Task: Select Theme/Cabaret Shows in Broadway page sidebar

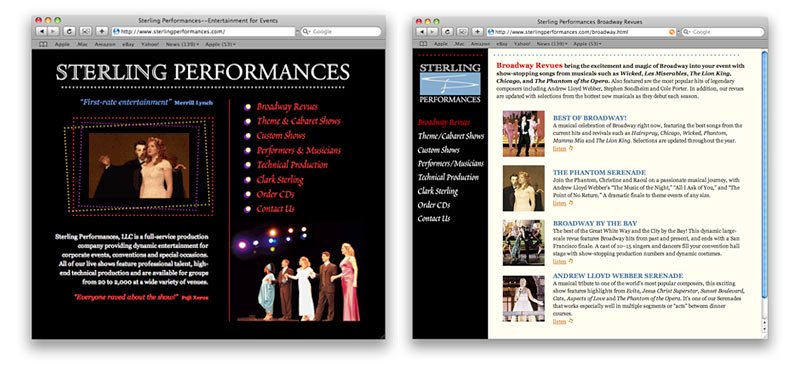Action: [451, 136]
